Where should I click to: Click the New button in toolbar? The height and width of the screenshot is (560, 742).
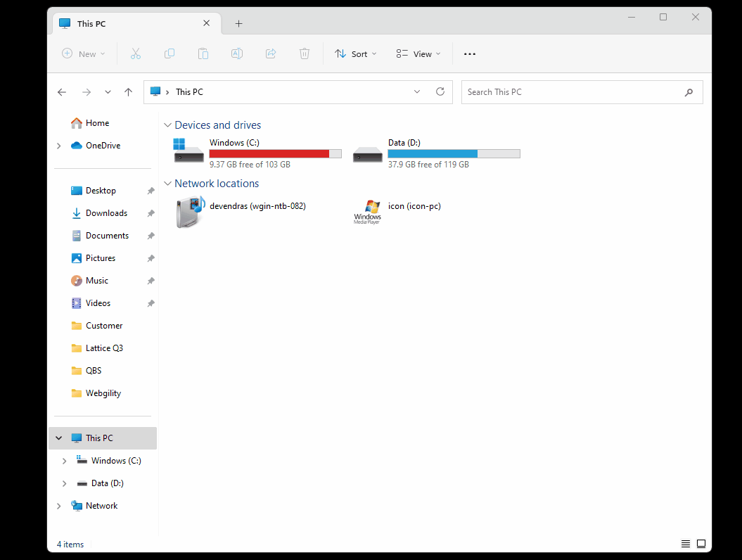[x=83, y=53]
